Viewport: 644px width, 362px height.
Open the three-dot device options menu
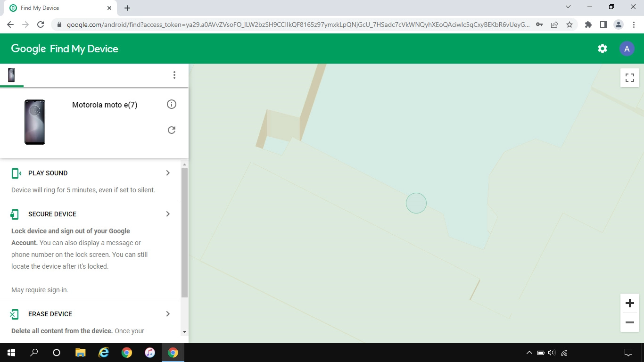pos(174,75)
